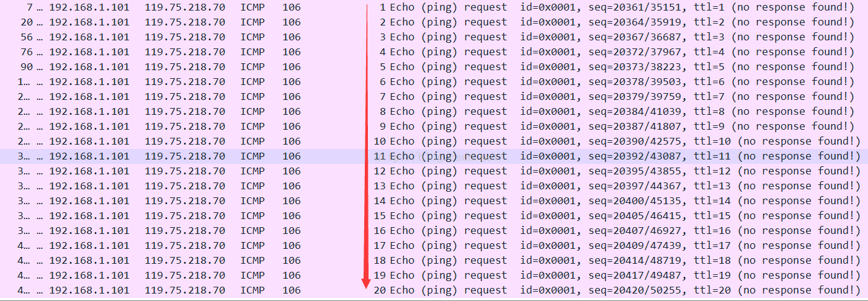Select the ping request with ttl=17
The width and height of the screenshot is (868, 301).
[x=434, y=246]
